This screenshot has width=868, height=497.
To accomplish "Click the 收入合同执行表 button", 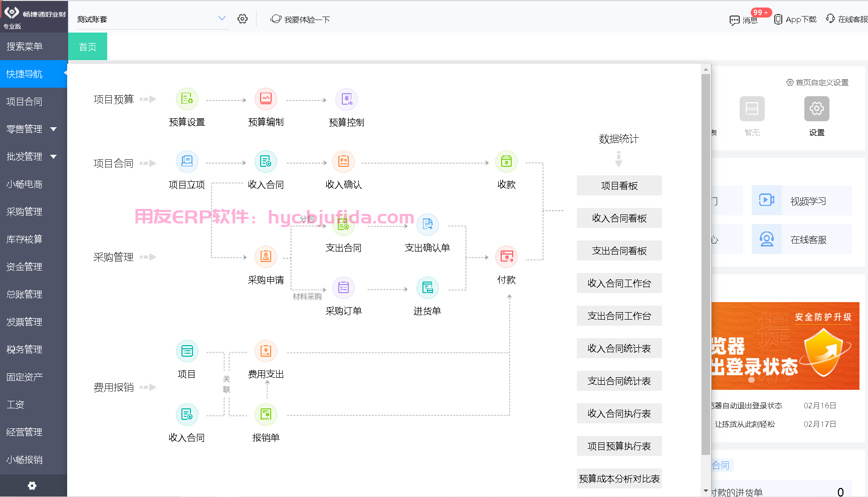I will 619,413.
